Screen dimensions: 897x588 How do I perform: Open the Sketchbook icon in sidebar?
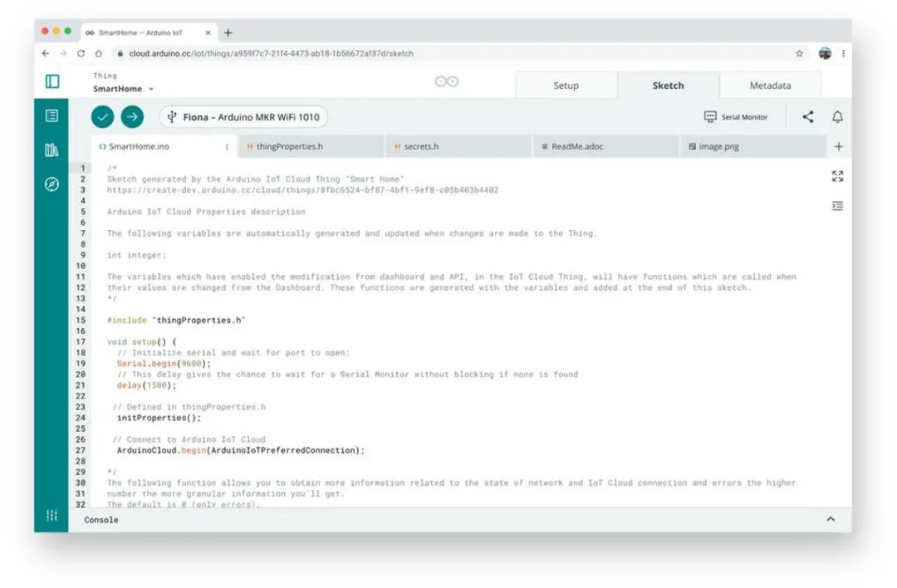point(51,116)
